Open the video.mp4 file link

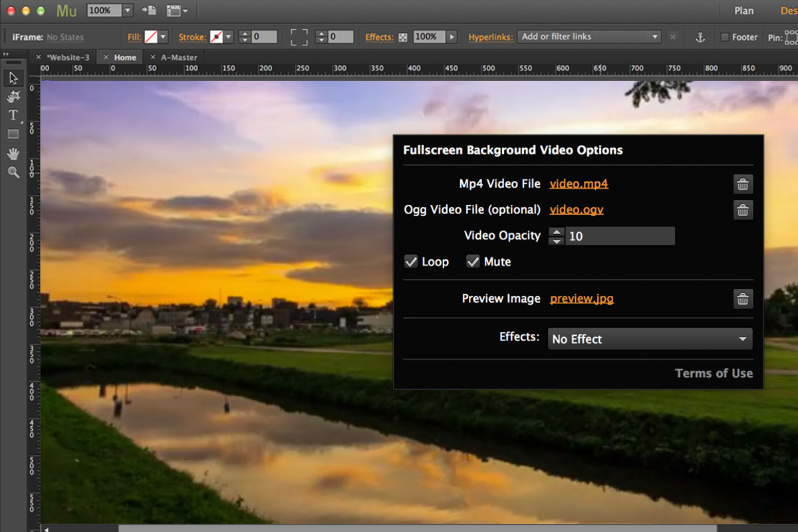579,184
